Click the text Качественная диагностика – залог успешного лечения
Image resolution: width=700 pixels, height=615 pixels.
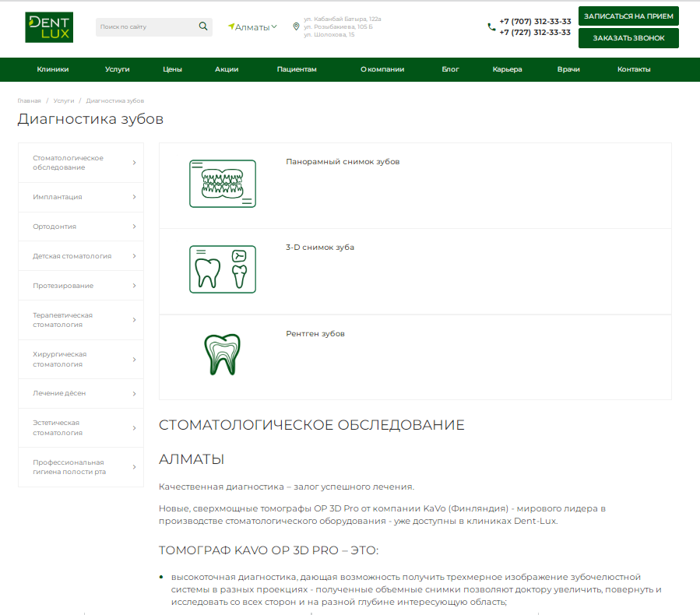click(x=287, y=487)
